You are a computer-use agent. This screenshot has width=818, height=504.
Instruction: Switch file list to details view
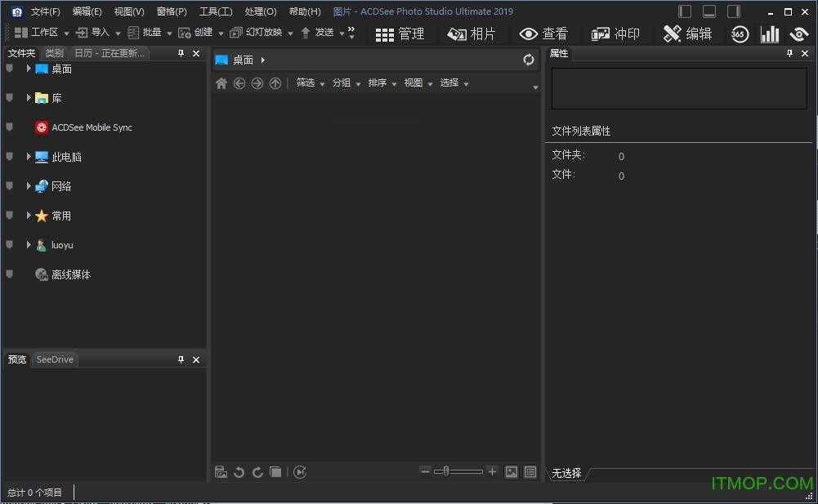click(530, 471)
